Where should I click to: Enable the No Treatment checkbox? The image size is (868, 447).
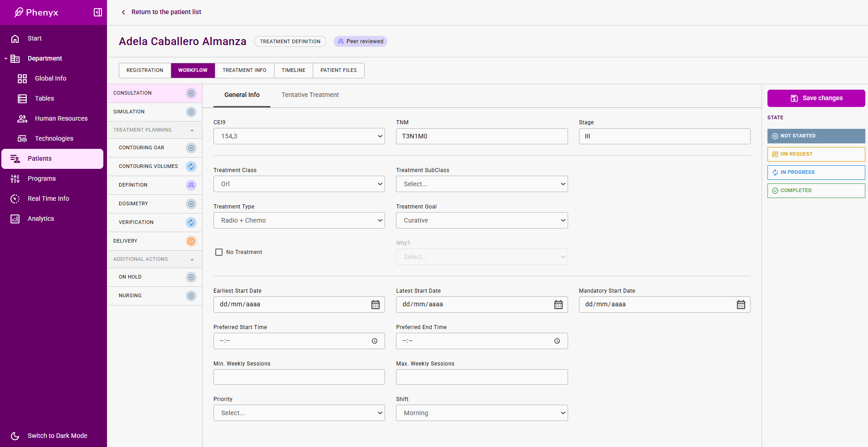point(219,252)
